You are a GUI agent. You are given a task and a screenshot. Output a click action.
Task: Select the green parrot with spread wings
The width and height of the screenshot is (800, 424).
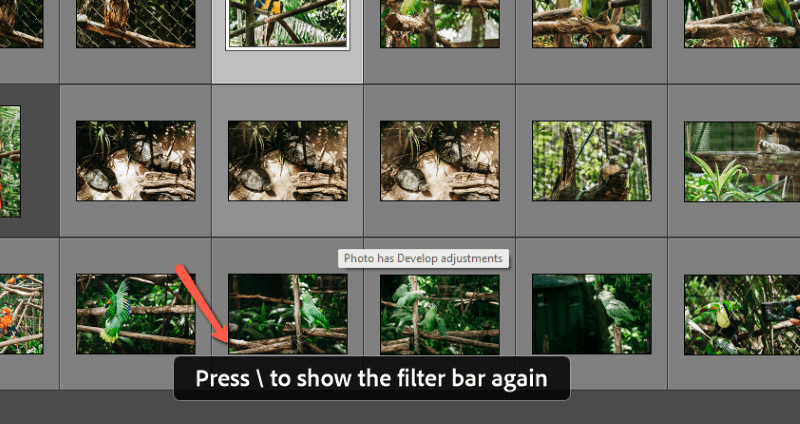(x=136, y=314)
